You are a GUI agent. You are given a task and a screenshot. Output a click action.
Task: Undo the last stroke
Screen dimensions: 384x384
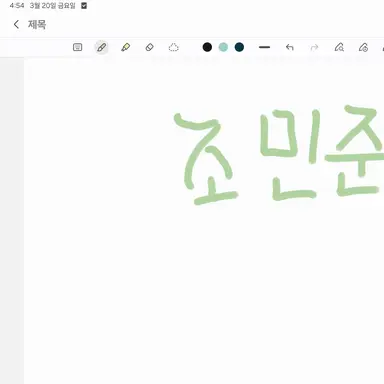point(289,47)
